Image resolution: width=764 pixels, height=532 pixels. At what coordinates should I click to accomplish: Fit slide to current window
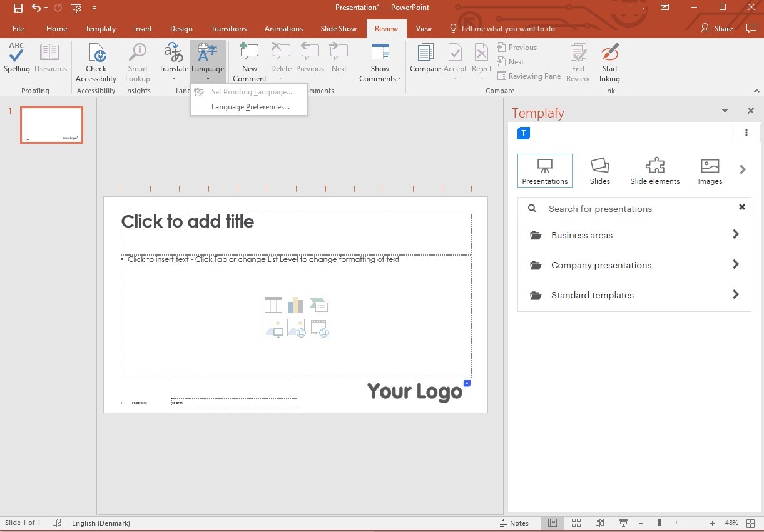(x=751, y=523)
